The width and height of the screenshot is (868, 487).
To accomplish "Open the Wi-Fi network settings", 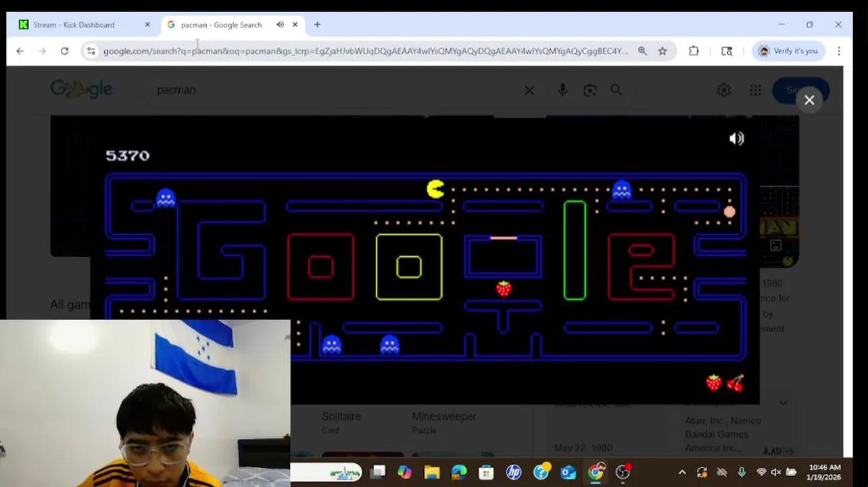I will coord(761,472).
